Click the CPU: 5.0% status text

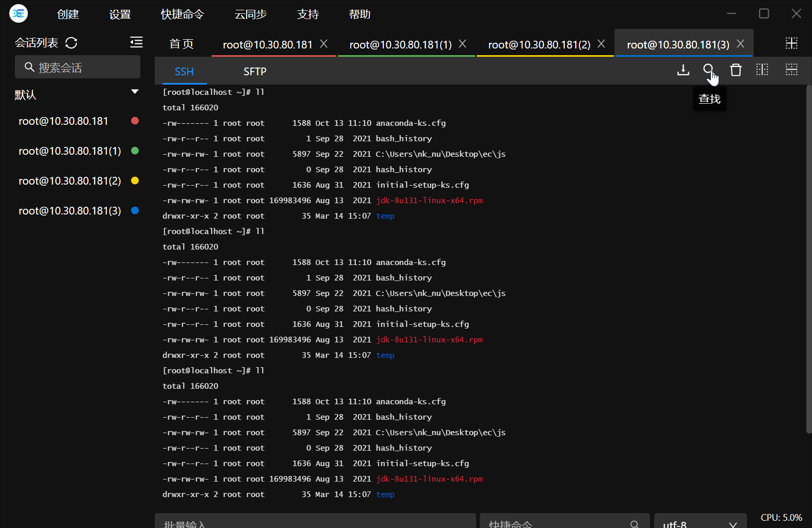tap(781, 517)
